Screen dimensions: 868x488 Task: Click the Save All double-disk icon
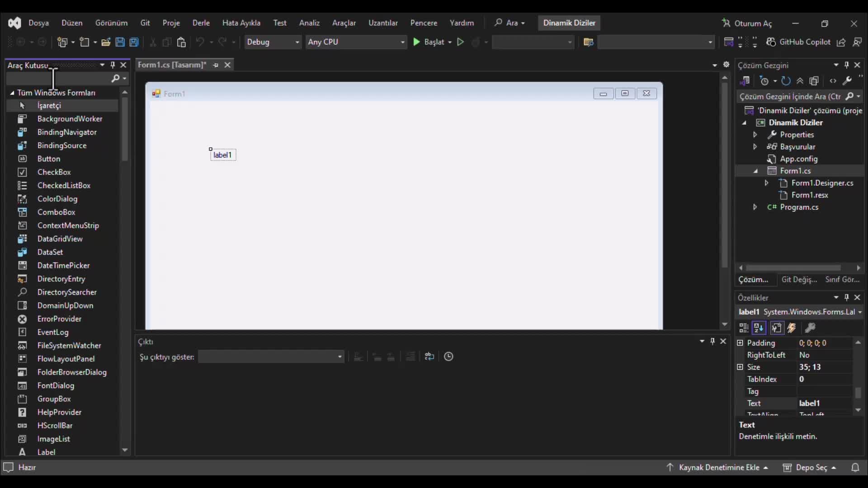[x=134, y=42]
